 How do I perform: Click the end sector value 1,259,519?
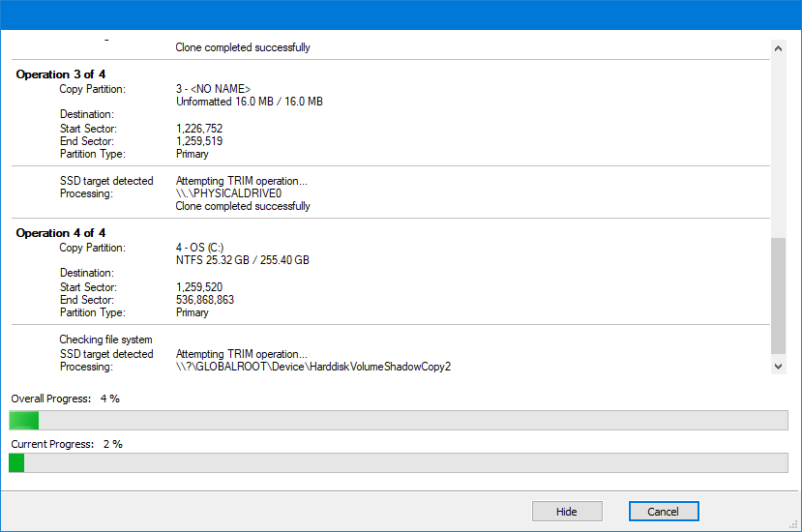pos(199,141)
